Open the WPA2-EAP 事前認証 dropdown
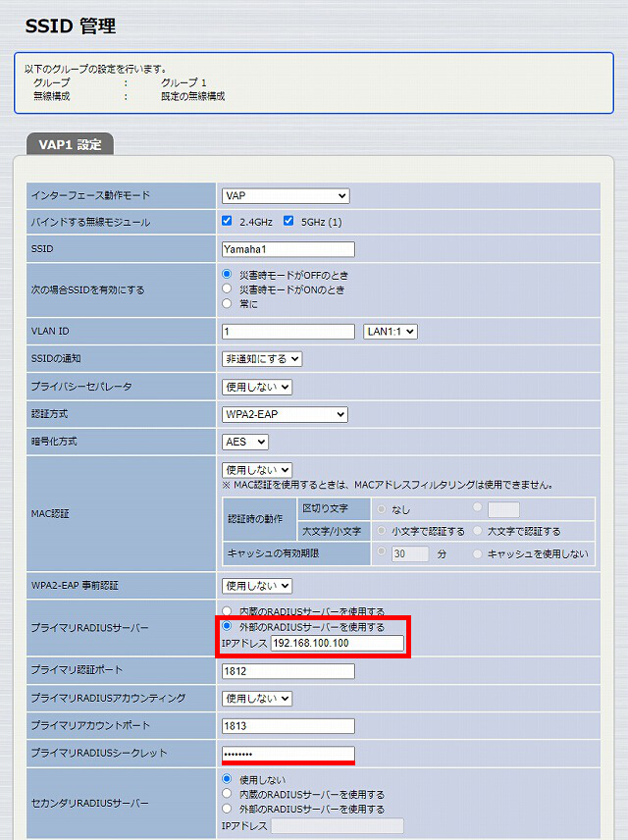This screenshot has height=840, width=628. coord(257,586)
